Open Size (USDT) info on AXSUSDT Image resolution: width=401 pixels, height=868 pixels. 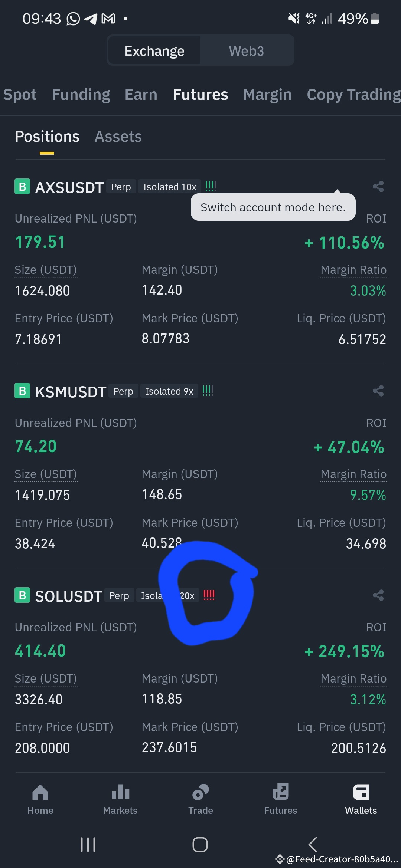pos(46,270)
